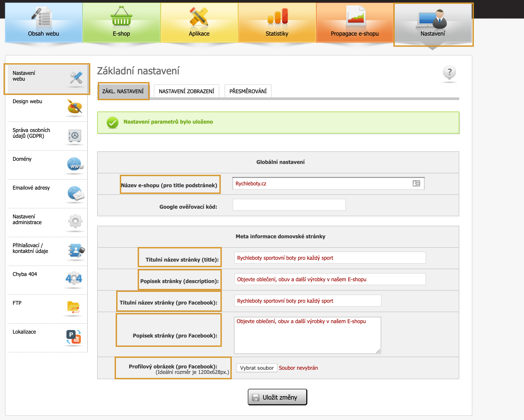The image size is (524, 420).
Task: Switch to the ZÁKL. NASTAVENÍ tab
Action: pyautogui.click(x=123, y=91)
